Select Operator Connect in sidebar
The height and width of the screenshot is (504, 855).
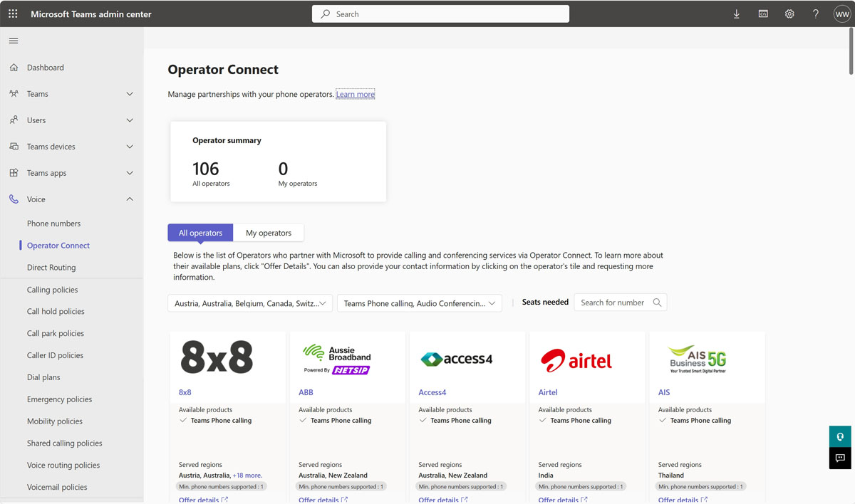(x=58, y=246)
